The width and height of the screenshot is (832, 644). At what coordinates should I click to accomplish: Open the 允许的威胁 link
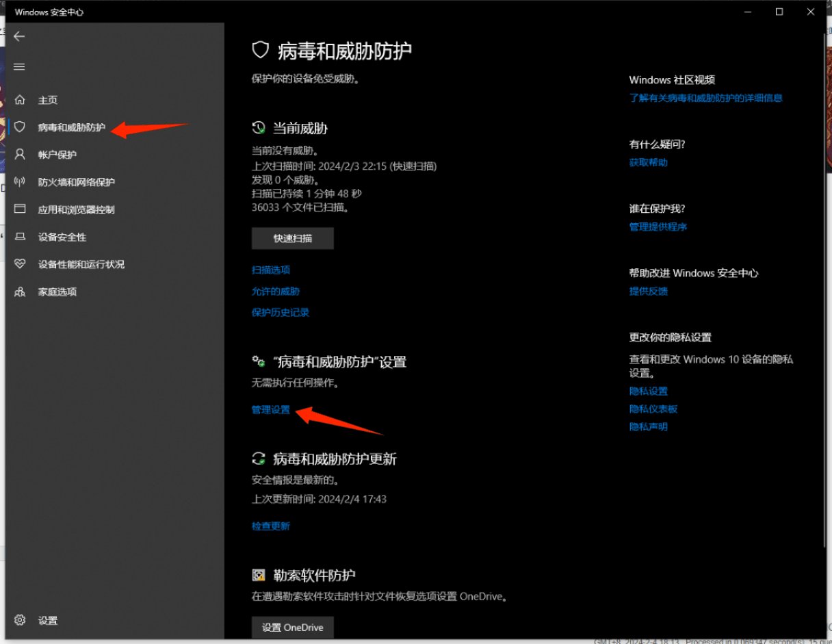[276, 291]
